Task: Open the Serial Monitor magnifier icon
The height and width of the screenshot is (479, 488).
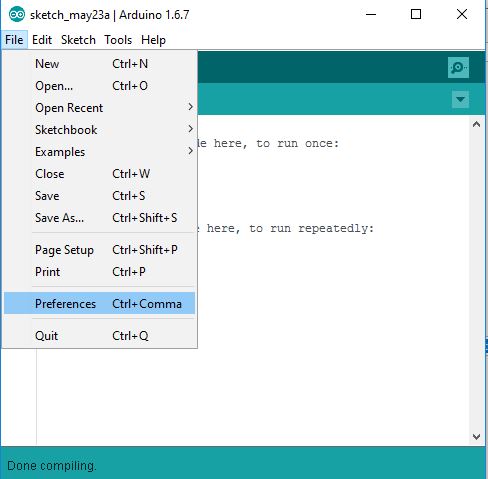Action: 458,68
